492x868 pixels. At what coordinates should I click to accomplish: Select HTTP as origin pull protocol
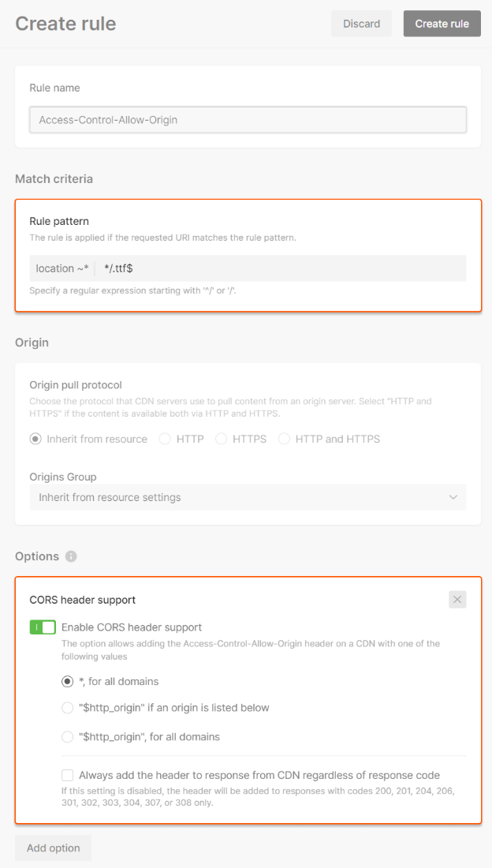click(x=165, y=438)
